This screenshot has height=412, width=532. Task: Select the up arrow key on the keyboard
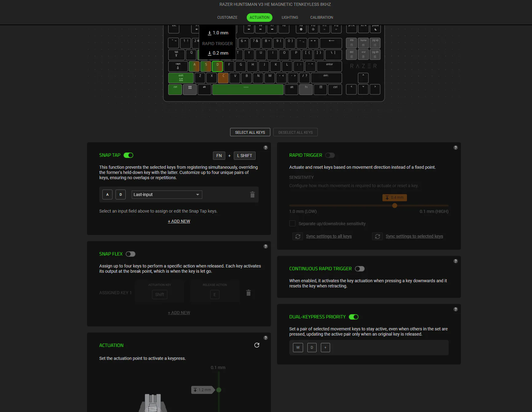(x=363, y=78)
